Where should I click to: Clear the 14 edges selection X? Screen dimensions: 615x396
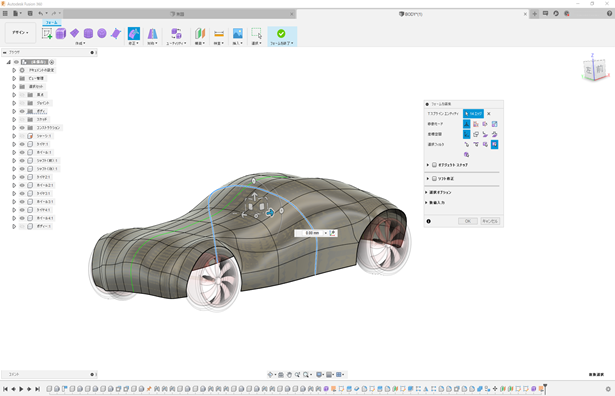coord(489,114)
